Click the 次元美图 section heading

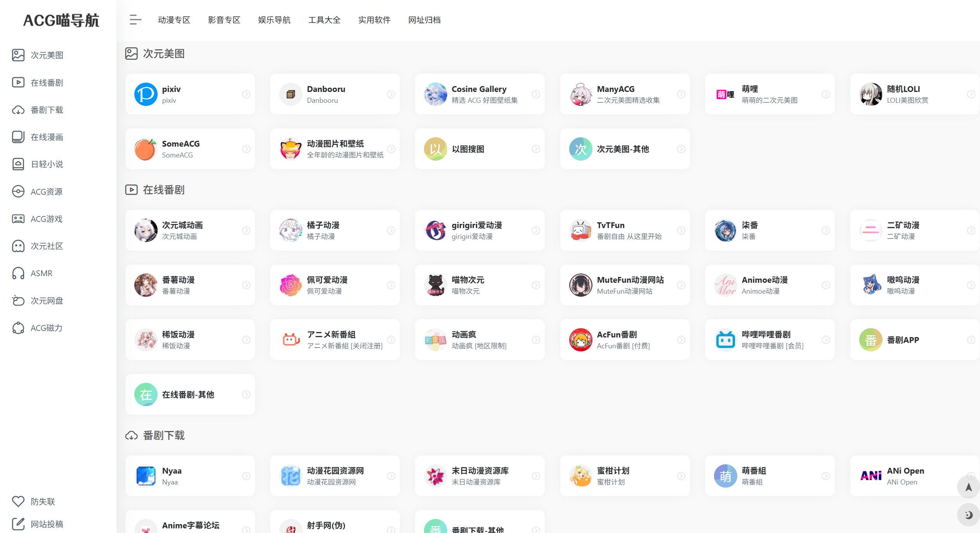pos(163,54)
